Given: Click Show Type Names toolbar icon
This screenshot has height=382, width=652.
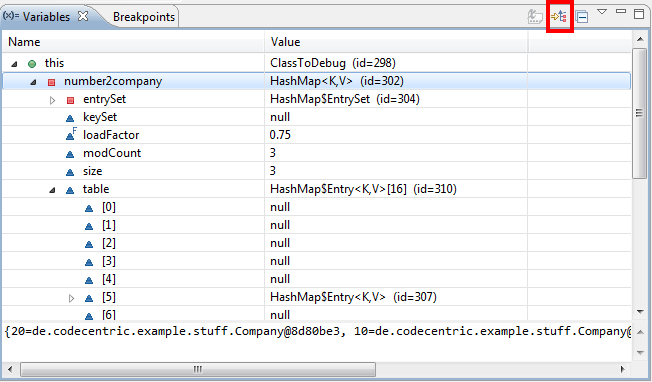Looking at the screenshot, I should coord(535,17).
